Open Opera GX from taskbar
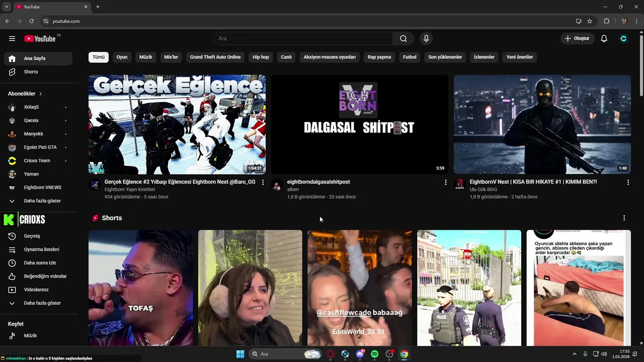Viewport: 644px width, 362px height. [331, 354]
